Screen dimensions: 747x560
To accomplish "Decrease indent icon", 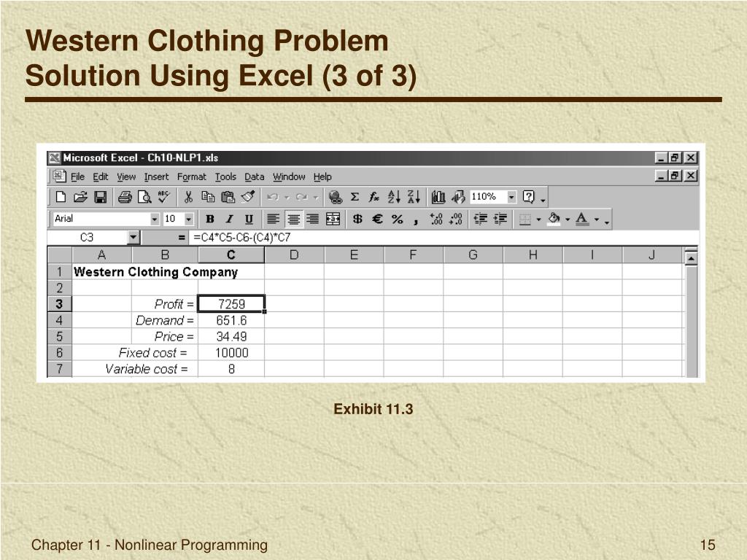I will click(x=480, y=219).
